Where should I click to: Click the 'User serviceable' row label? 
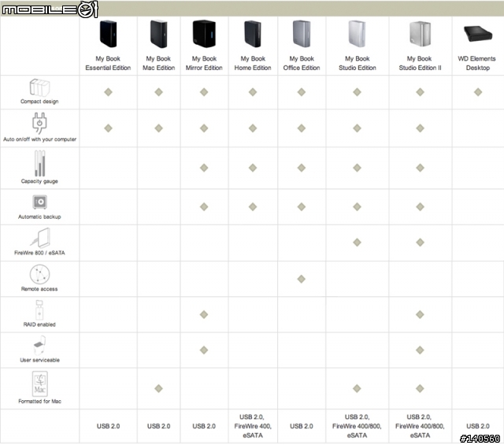40,360
